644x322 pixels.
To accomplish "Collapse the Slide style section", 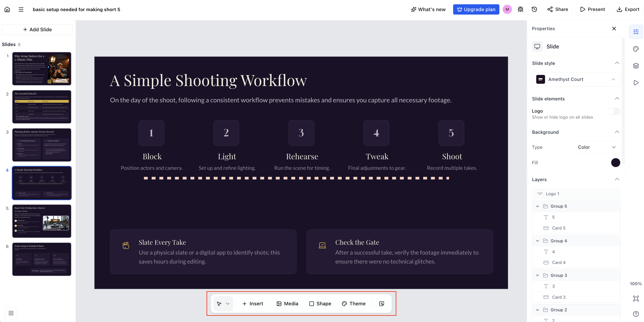I will click(617, 63).
